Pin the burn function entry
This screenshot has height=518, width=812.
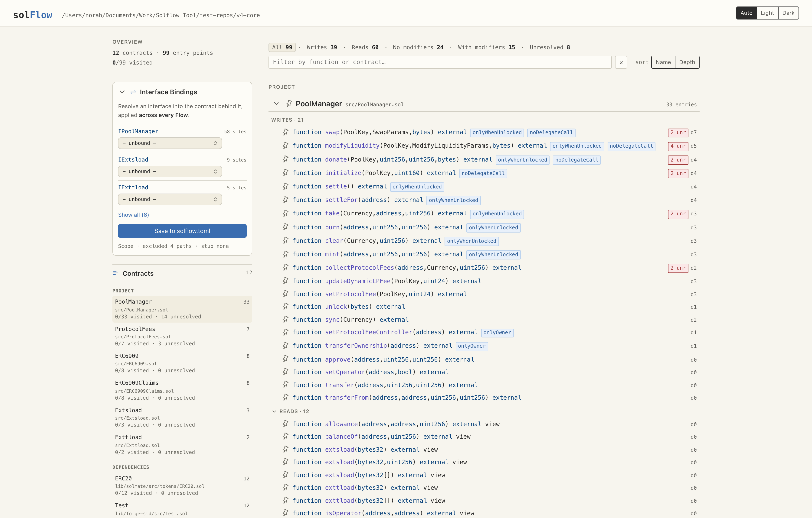click(x=286, y=227)
